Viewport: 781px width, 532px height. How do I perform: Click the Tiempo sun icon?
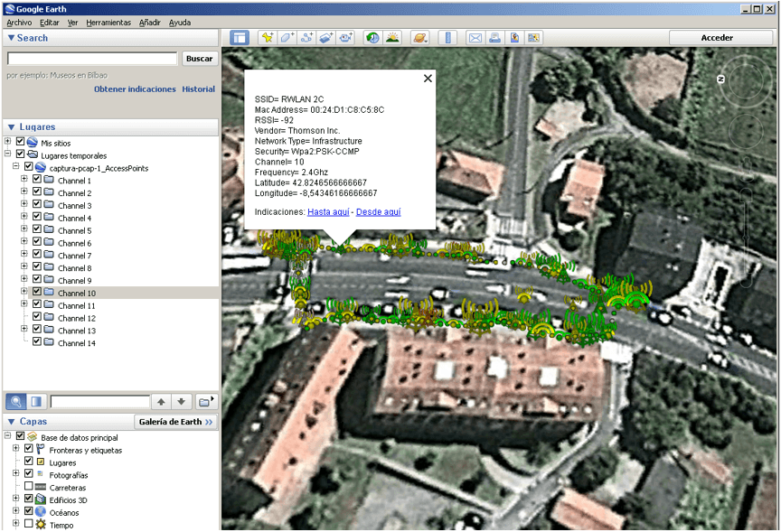pyautogui.click(x=41, y=524)
